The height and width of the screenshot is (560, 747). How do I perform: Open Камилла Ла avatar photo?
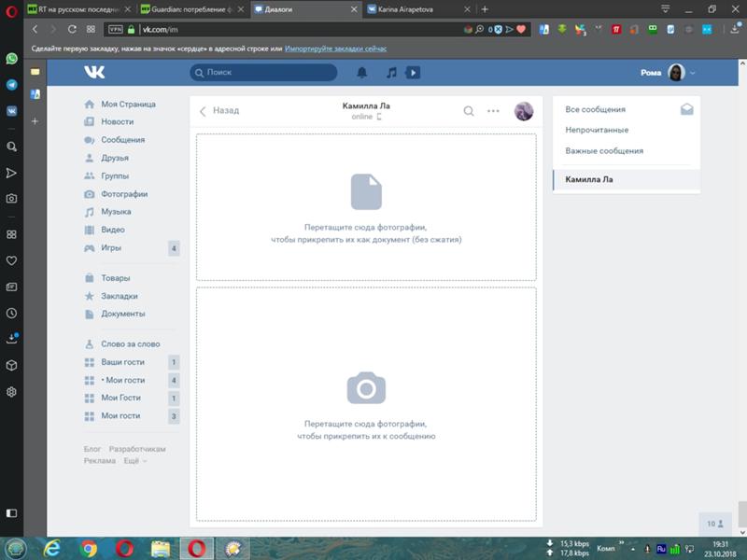pos(524,111)
